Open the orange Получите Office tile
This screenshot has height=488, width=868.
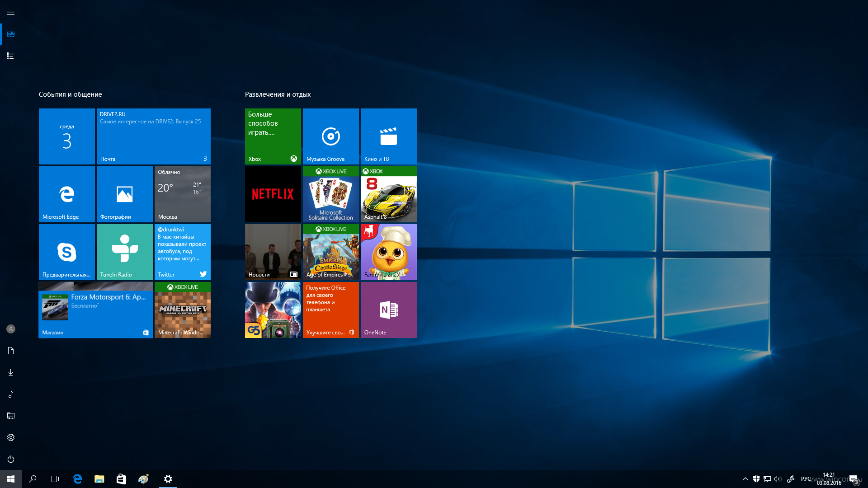click(x=331, y=310)
